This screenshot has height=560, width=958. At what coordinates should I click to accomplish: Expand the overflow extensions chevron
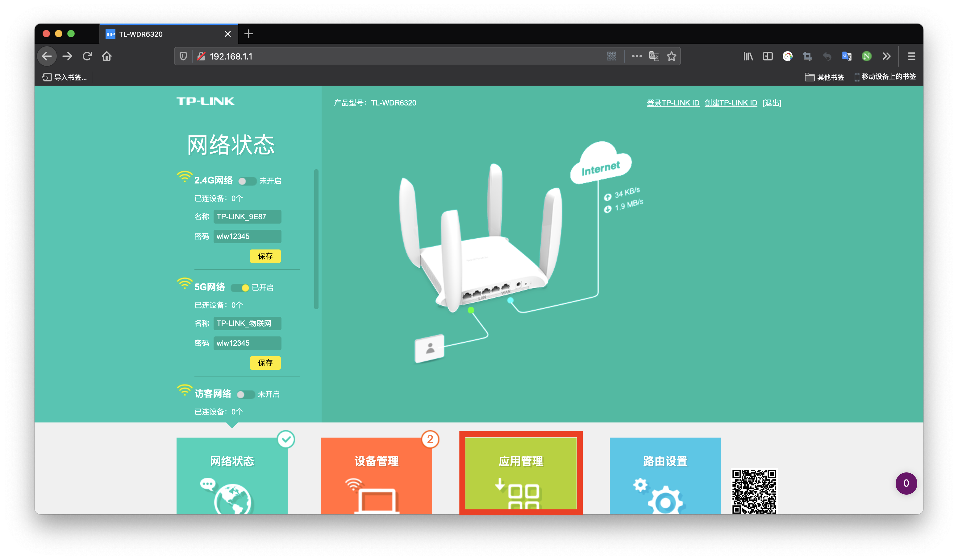tap(886, 56)
